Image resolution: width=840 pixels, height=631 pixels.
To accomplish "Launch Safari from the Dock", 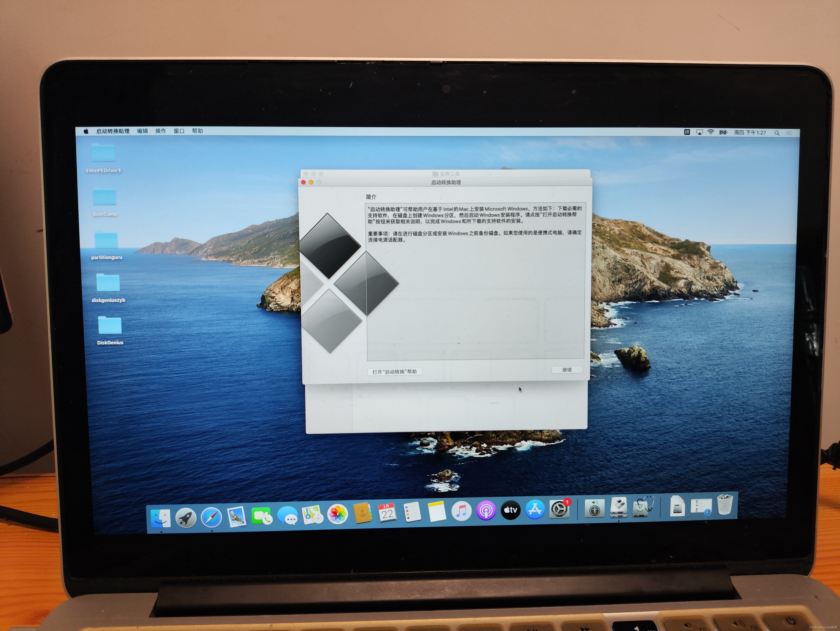I will pyautogui.click(x=211, y=517).
